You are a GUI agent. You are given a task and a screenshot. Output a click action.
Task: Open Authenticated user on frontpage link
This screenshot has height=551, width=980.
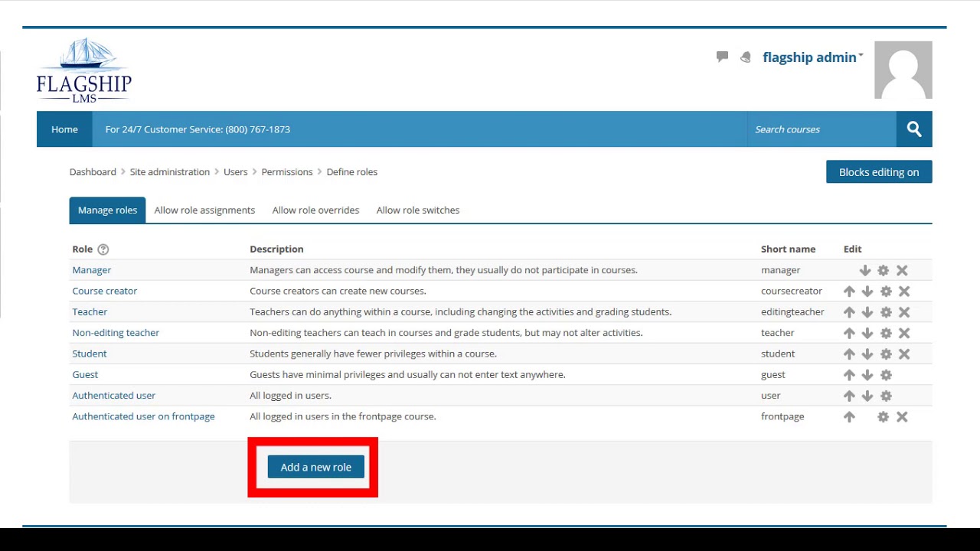click(143, 416)
